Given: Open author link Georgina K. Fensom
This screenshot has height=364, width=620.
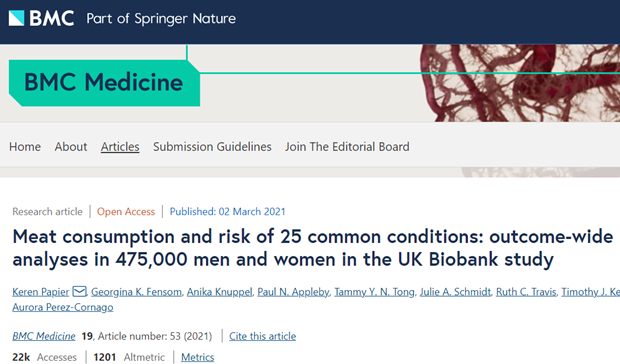Looking at the screenshot, I should point(136,292).
